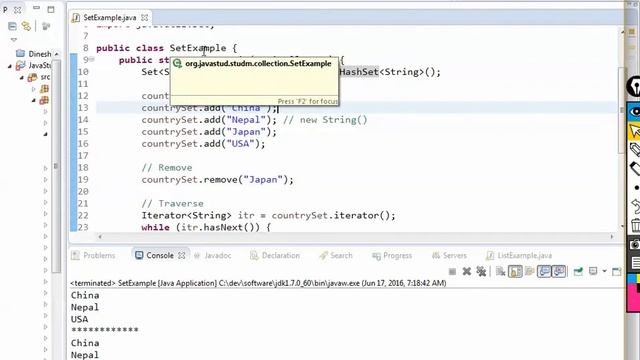Screen dimensions: 640x360
Task: Toggle Link with Editor in Package Explorer
Action: [x=27, y=27]
